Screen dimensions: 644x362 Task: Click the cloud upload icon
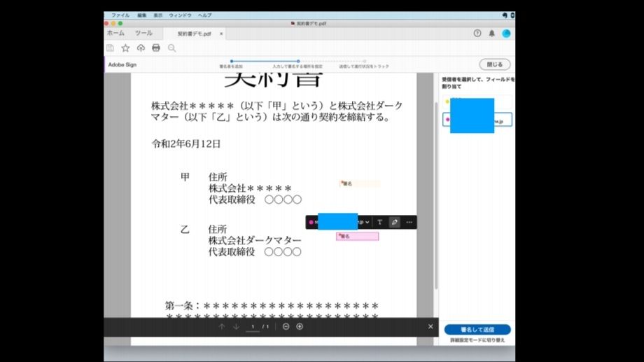pos(141,48)
